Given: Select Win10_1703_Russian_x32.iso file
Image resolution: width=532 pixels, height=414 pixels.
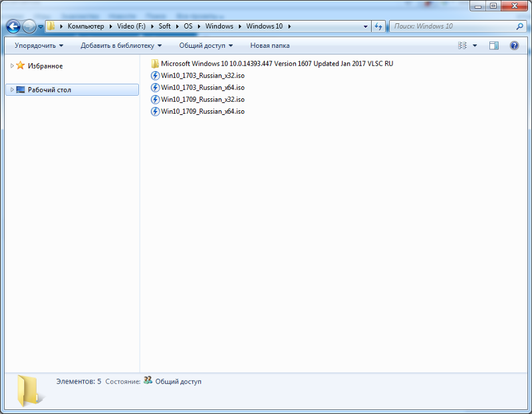Looking at the screenshot, I should tap(203, 76).
